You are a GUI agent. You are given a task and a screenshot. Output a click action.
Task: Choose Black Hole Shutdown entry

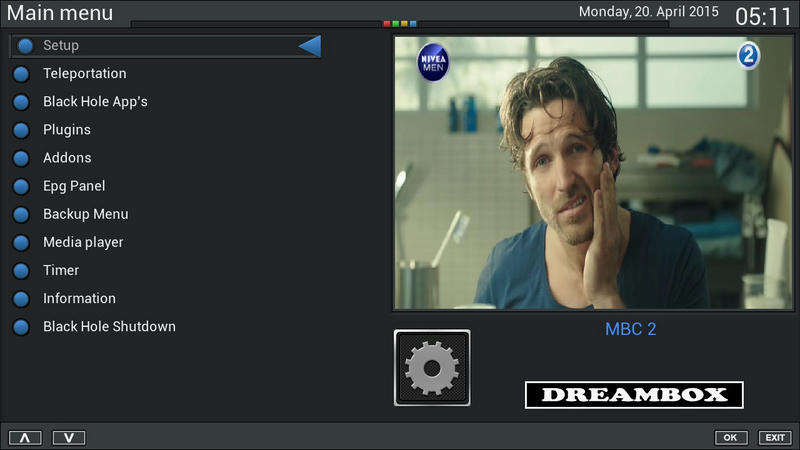pyautogui.click(x=109, y=327)
